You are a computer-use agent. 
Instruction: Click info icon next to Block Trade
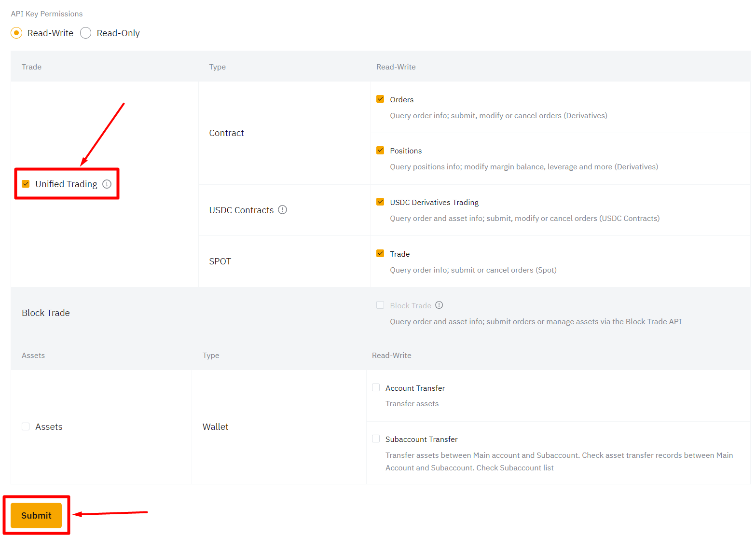(439, 305)
